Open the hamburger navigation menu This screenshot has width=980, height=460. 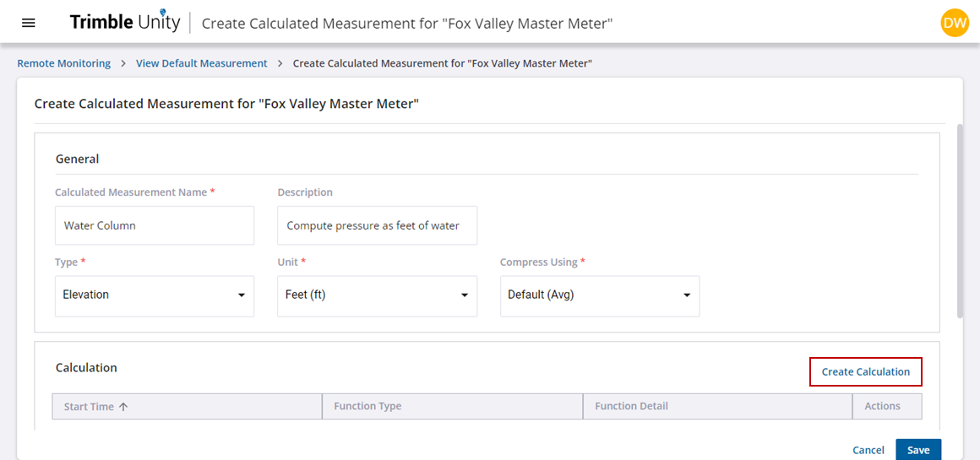coord(29,23)
